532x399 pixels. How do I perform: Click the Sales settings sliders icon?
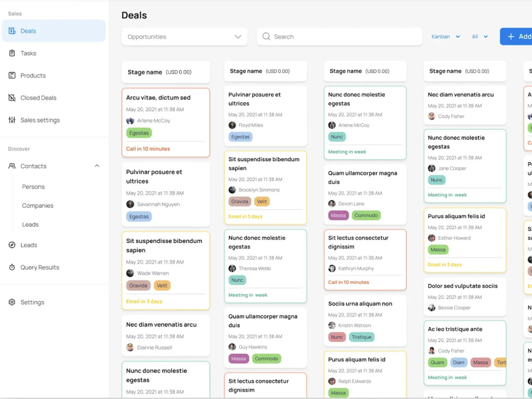point(12,120)
